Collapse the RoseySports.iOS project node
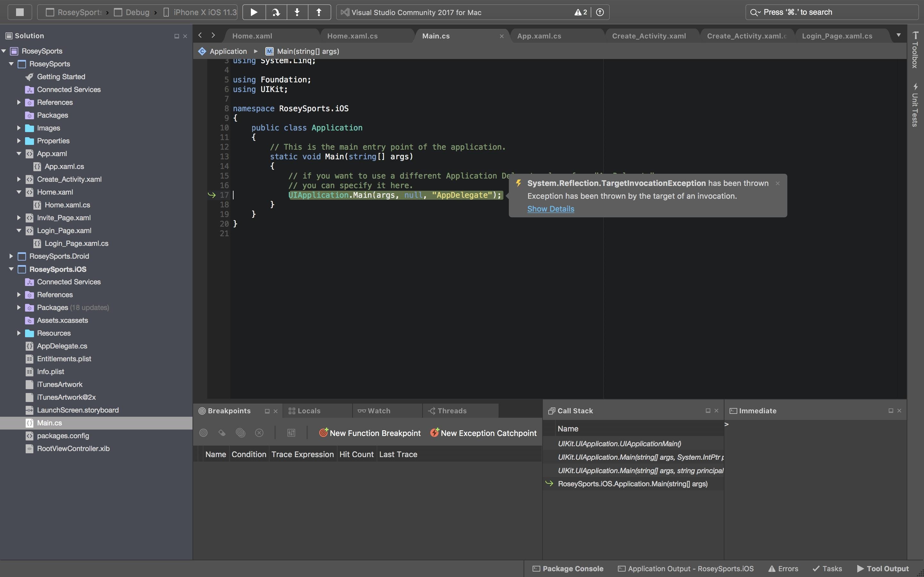The width and height of the screenshot is (924, 577). pyautogui.click(x=11, y=269)
